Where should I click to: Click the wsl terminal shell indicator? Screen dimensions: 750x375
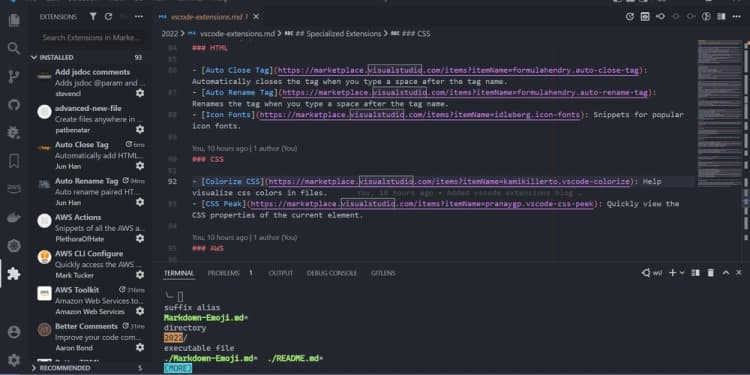coord(652,273)
